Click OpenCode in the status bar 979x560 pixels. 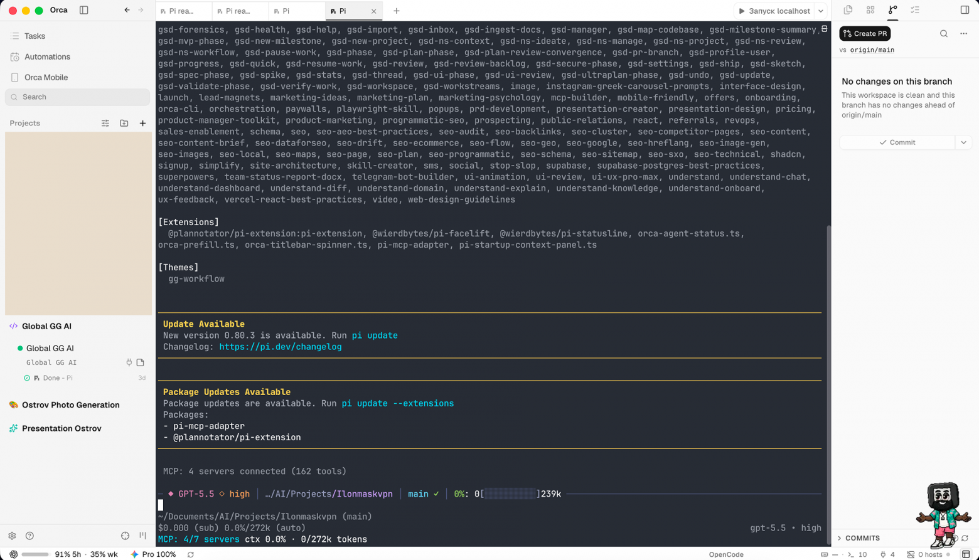coord(726,554)
